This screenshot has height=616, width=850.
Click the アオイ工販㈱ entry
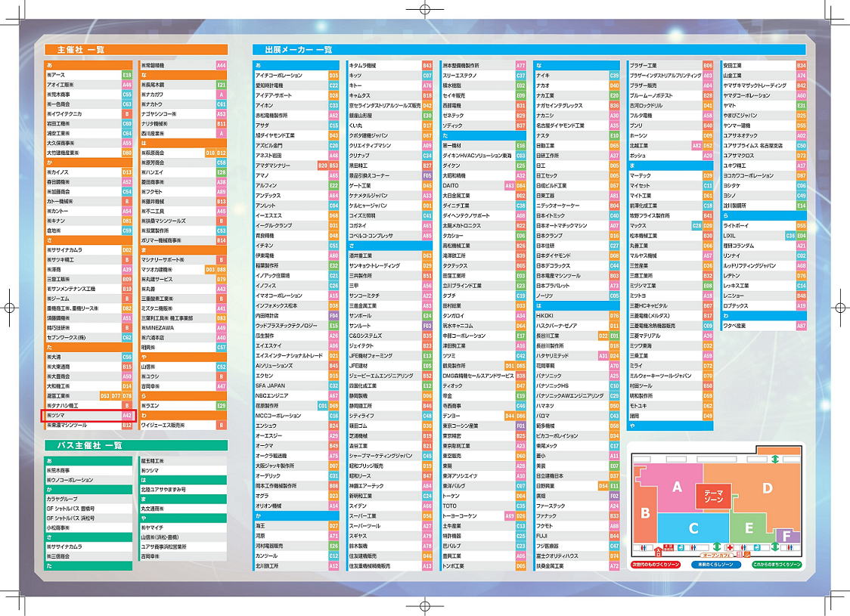click(89, 85)
